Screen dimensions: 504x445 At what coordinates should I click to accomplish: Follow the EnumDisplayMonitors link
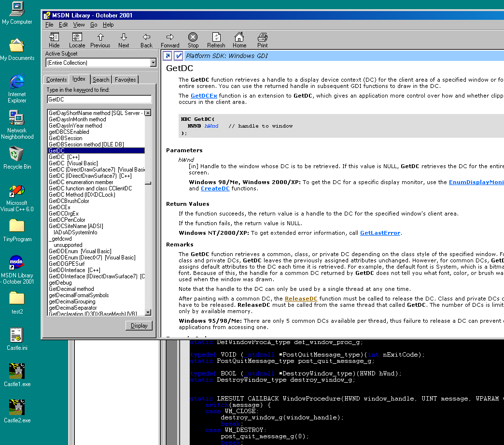[476, 182]
